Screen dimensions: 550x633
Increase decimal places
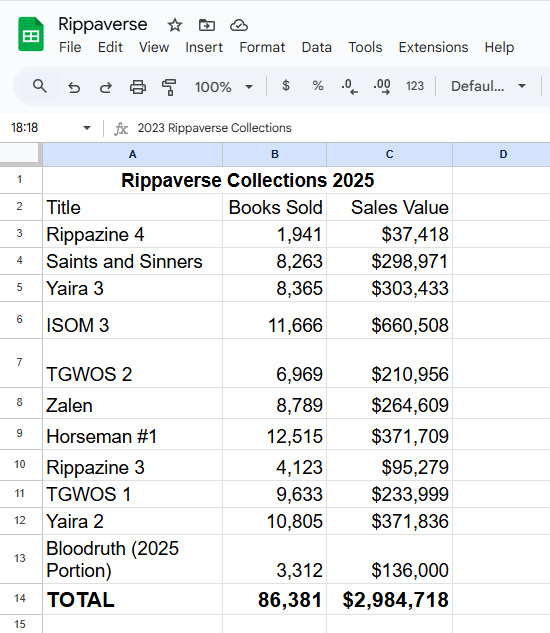coord(382,86)
